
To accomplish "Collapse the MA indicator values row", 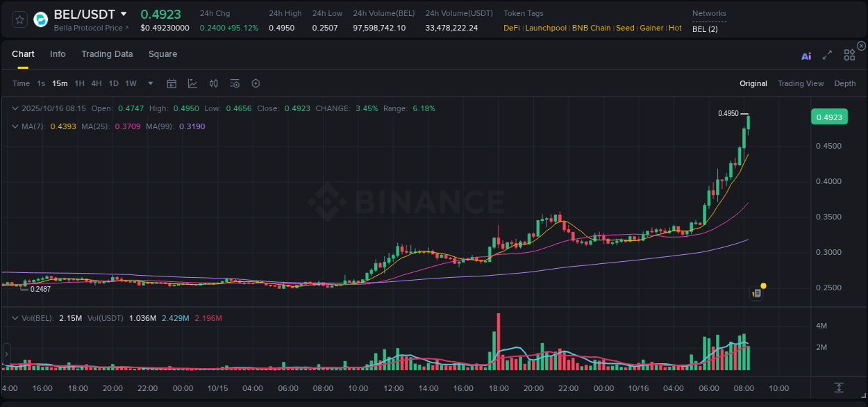I will 15,126.
